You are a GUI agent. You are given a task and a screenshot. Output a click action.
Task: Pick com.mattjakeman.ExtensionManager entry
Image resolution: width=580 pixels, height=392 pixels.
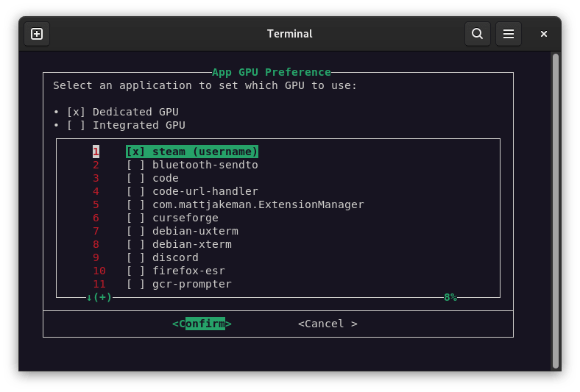(x=258, y=204)
